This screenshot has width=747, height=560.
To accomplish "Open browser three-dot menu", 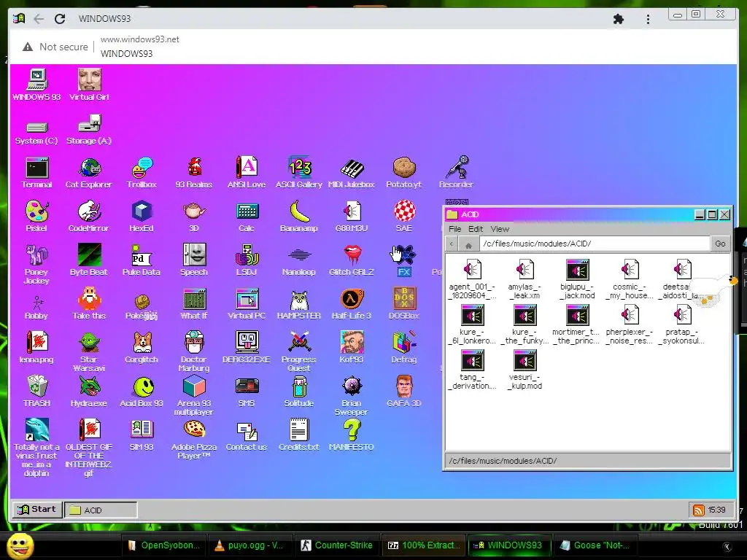I will pyautogui.click(x=648, y=19).
